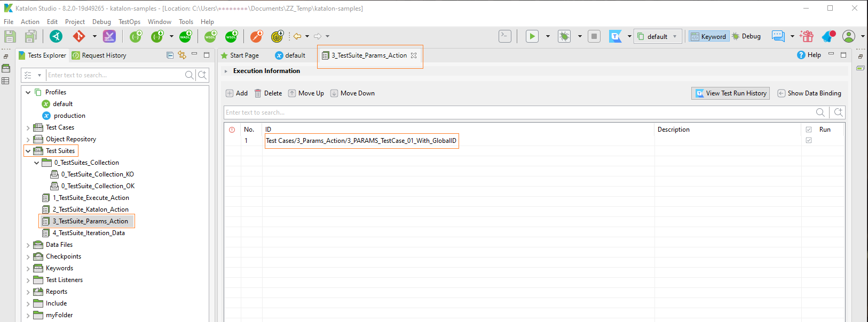Image resolution: width=868 pixels, height=322 pixels.
Task: Open the Self-healing insights purple icon
Action: (x=109, y=36)
